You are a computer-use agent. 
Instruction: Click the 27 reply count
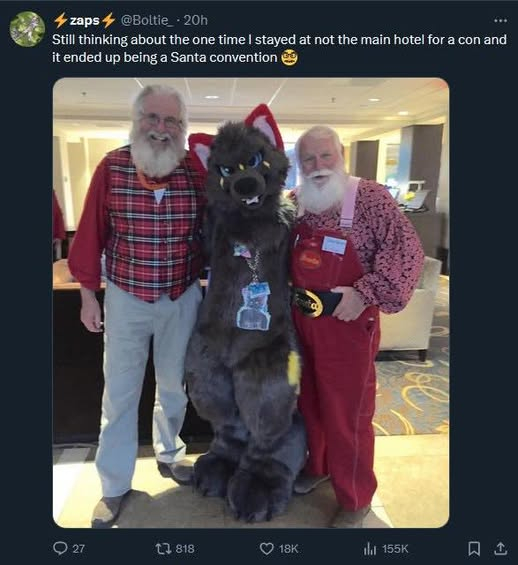click(79, 549)
